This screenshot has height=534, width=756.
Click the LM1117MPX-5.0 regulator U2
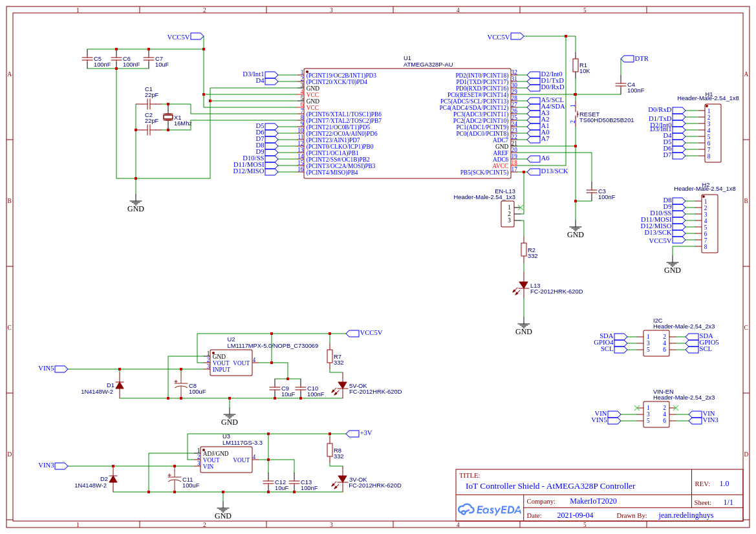point(232,363)
